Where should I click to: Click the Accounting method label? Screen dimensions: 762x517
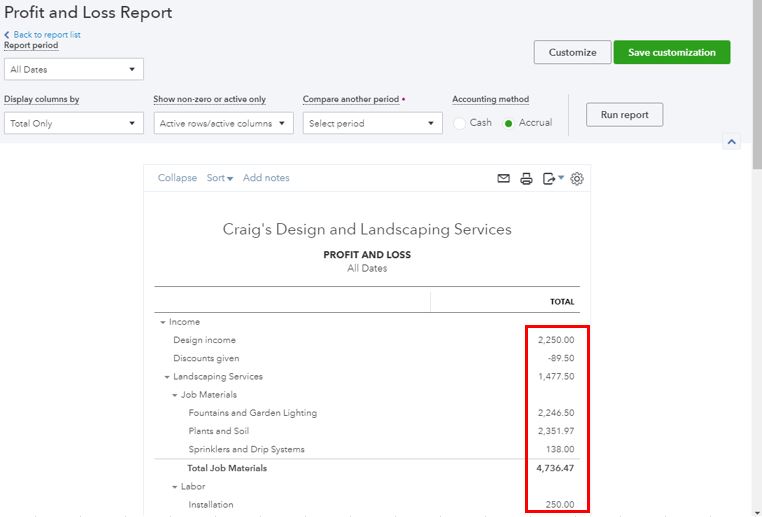490,99
